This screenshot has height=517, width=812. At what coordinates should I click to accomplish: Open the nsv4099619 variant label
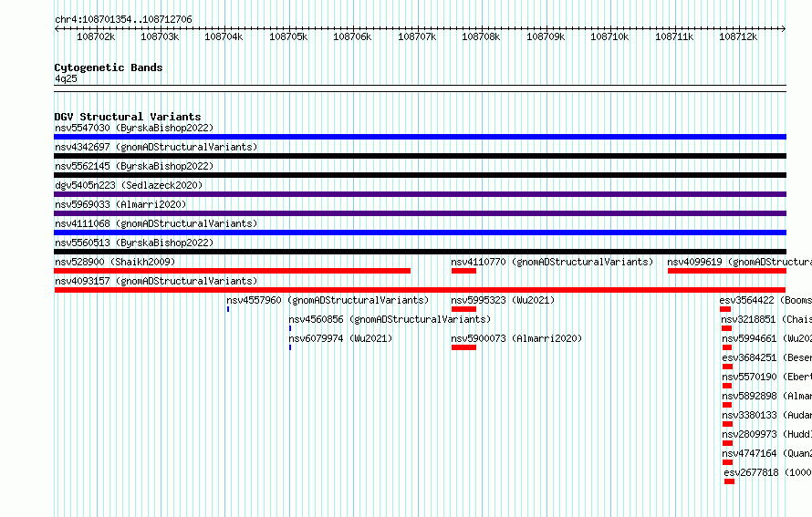tap(740, 262)
